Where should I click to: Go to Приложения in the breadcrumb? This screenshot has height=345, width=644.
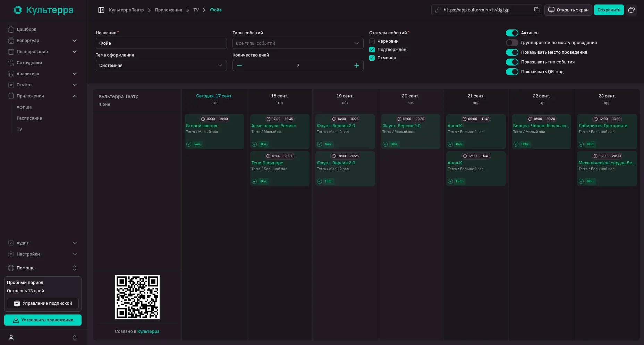point(168,10)
